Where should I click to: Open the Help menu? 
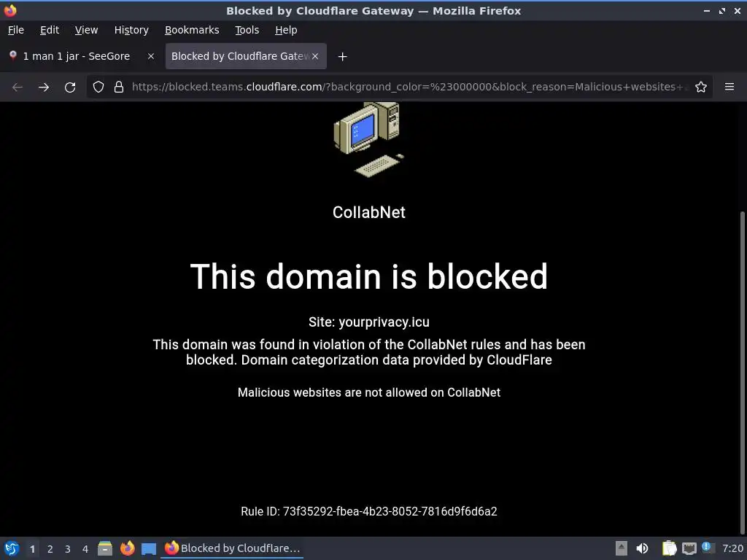pos(286,30)
